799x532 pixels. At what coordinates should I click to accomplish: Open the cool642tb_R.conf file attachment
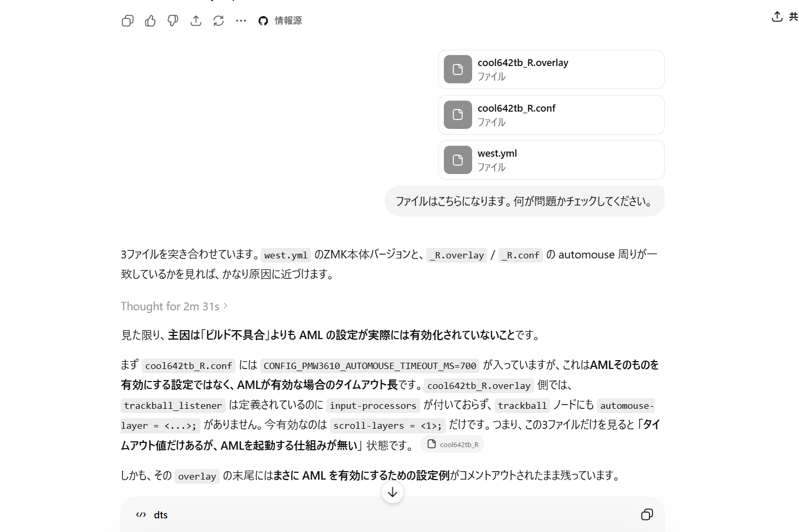[550, 115]
